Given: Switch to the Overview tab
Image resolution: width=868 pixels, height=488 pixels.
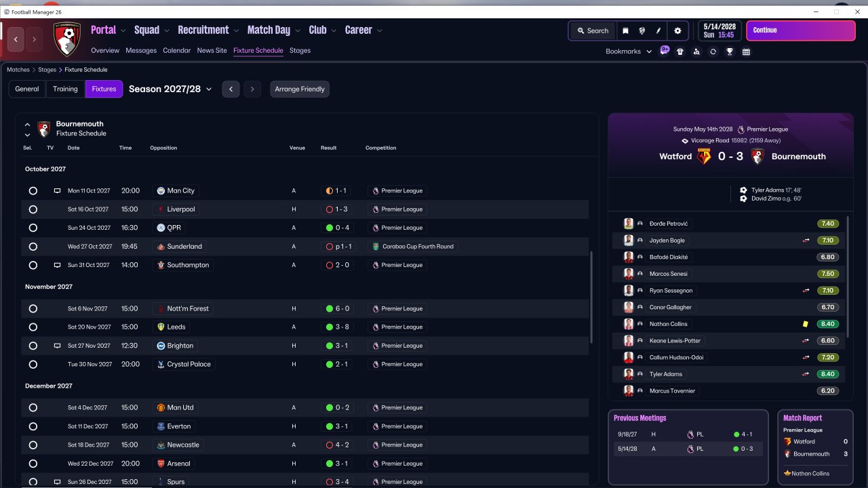Looking at the screenshot, I should [x=105, y=50].
